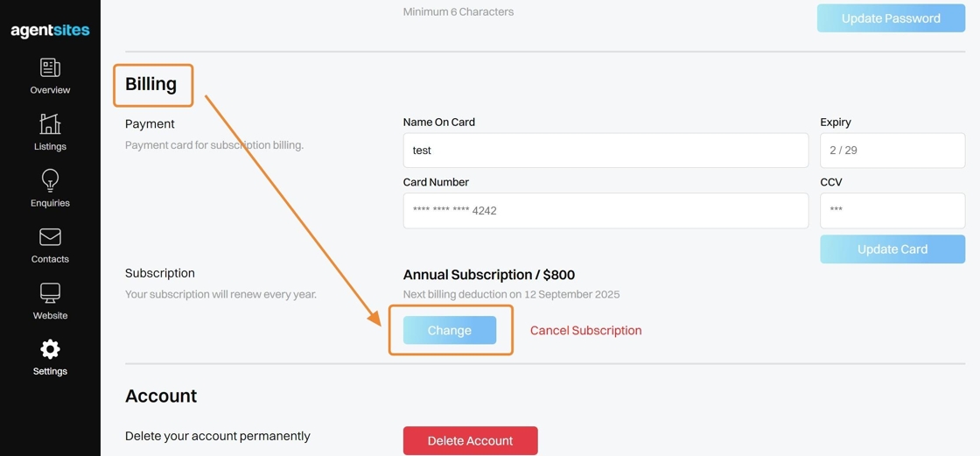Click the Update Card button

click(x=892, y=249)
